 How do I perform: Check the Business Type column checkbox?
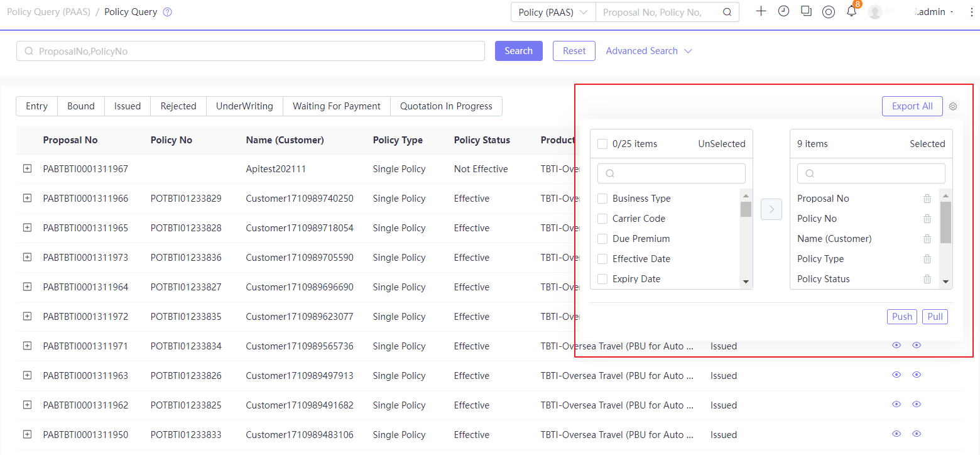point(602,198)
